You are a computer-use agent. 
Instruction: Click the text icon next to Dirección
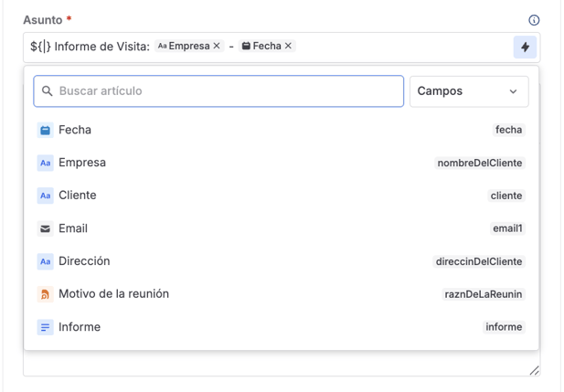coord(45,261)
